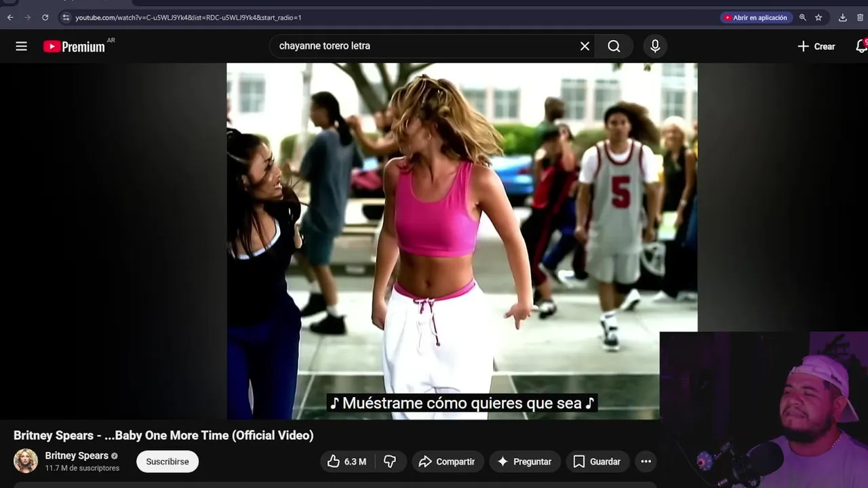Open the notifications bell
Image resolution: width=868 pixels, height=488 pixels.
point(861,46)
